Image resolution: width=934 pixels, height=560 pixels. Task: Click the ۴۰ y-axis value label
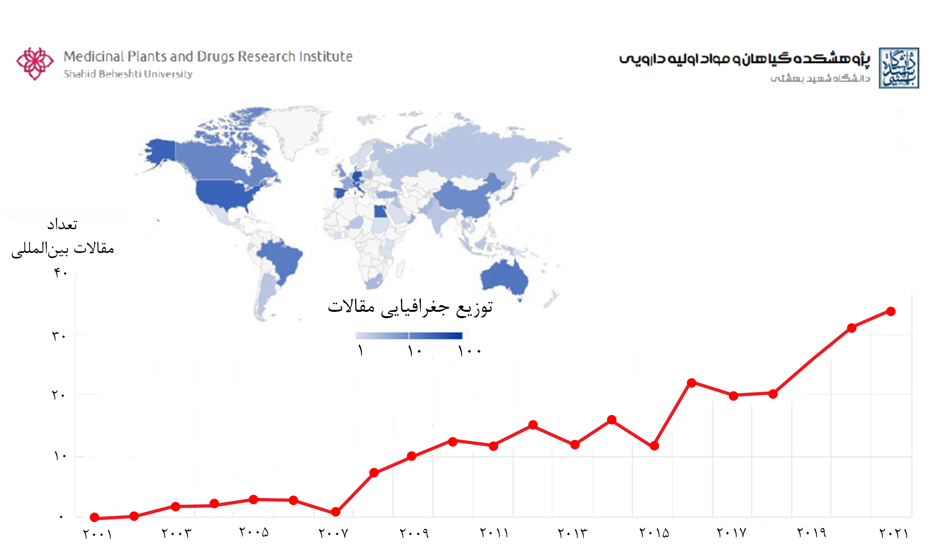(61, 272)
